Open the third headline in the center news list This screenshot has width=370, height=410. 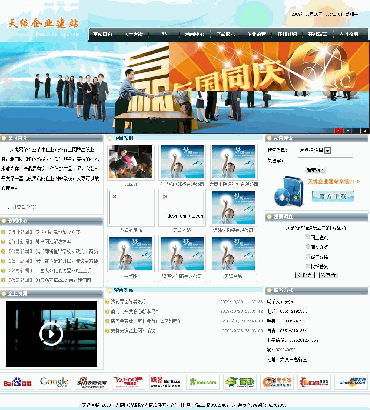(x=145, y=321)
